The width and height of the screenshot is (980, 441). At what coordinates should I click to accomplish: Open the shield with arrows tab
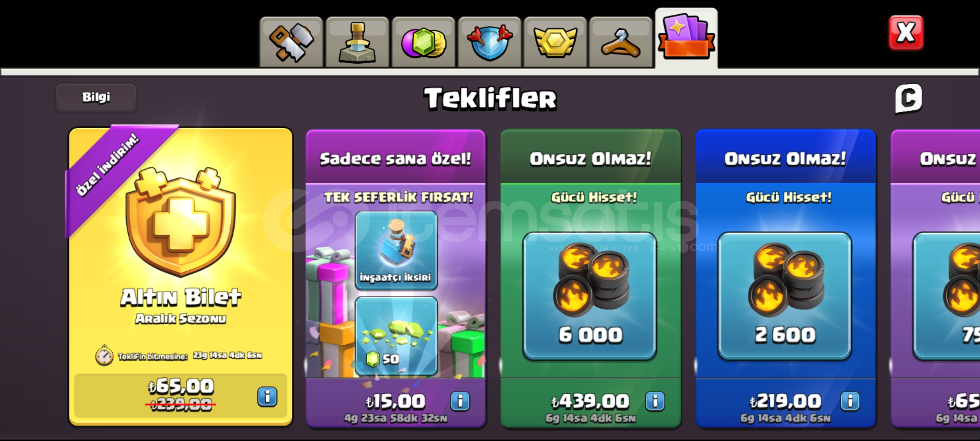point(490,42)
